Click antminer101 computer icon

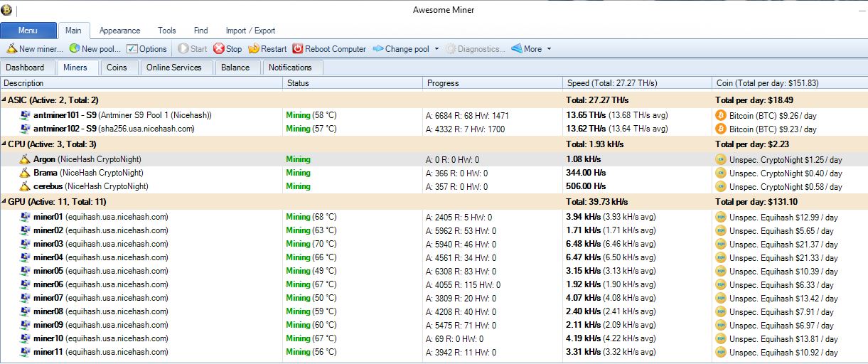tap(26, 114)
